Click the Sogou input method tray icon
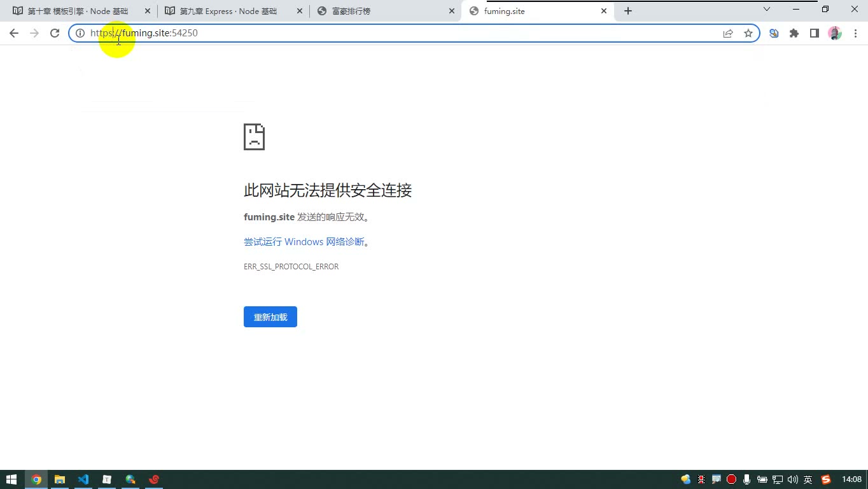This screenshot has height=489, width=868. (x=826, y=479)
